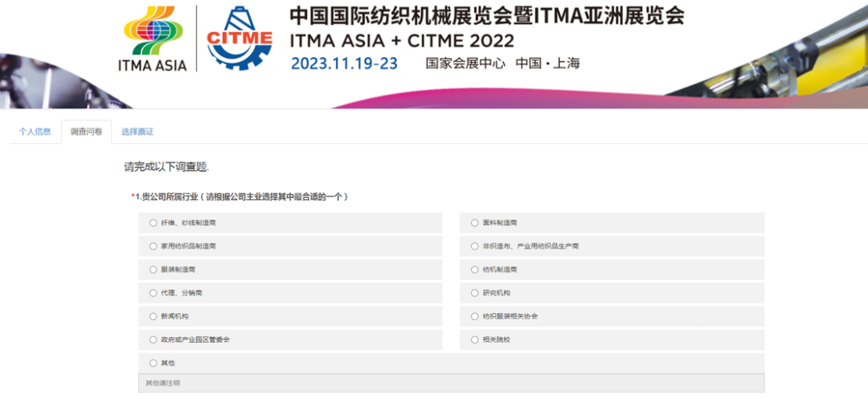
Task: Pick 纺机制造商 radio option
Action: point(474,269)
